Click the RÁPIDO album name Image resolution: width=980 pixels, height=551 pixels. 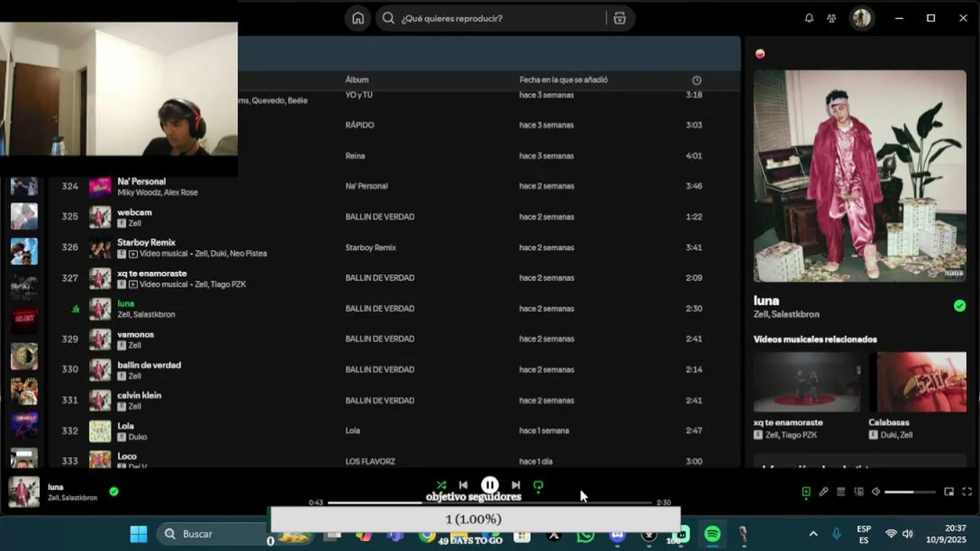[x=360, y=125]
